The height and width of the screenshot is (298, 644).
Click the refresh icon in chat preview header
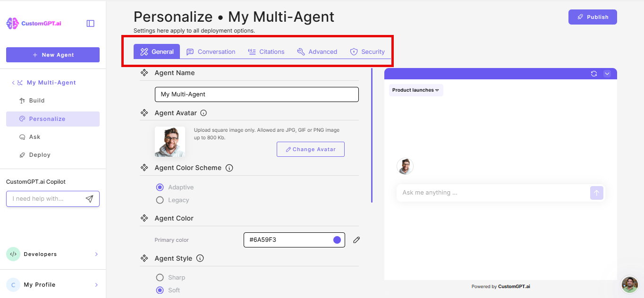(x=594, y=74)
